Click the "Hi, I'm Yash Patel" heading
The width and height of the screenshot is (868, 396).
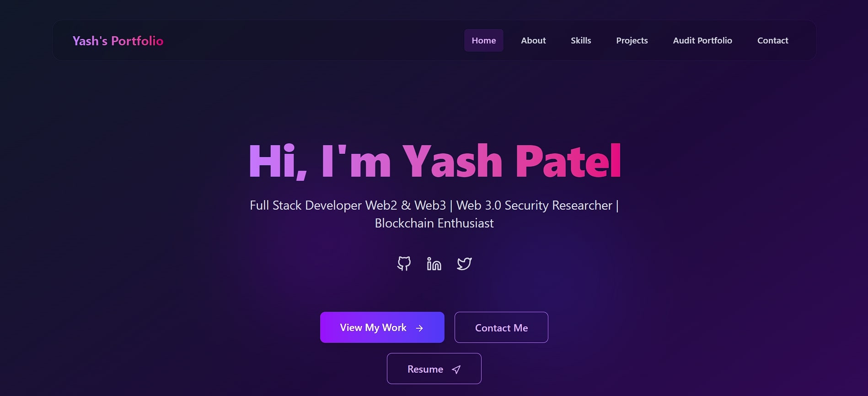click(x=434, y=161)
